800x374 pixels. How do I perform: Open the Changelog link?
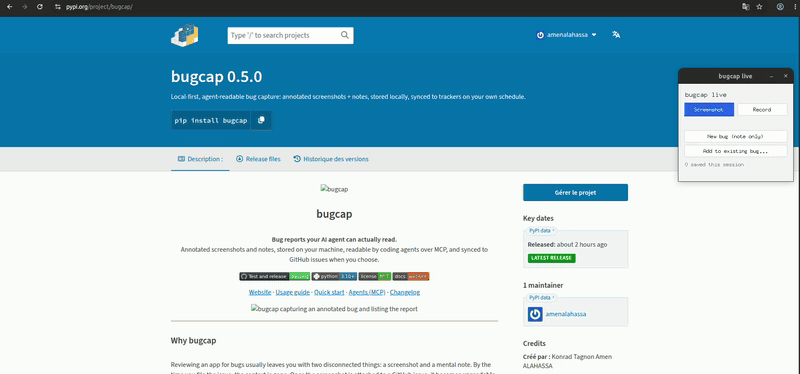pos(405,292)
